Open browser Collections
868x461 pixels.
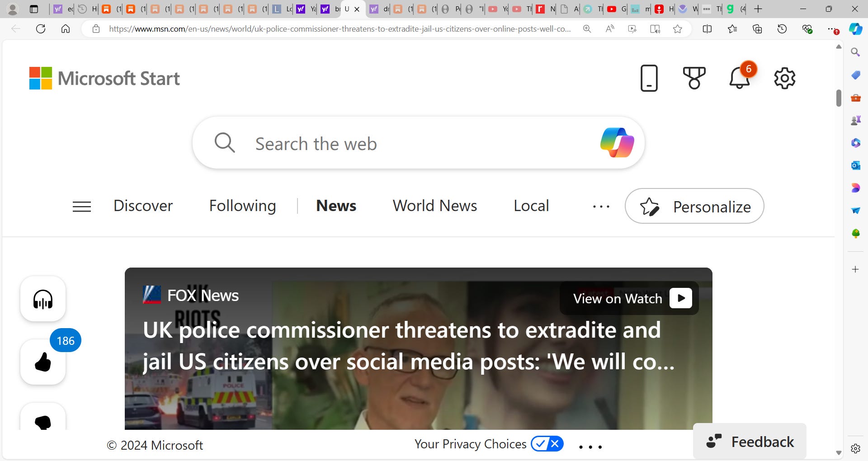[x=757, y=29]
